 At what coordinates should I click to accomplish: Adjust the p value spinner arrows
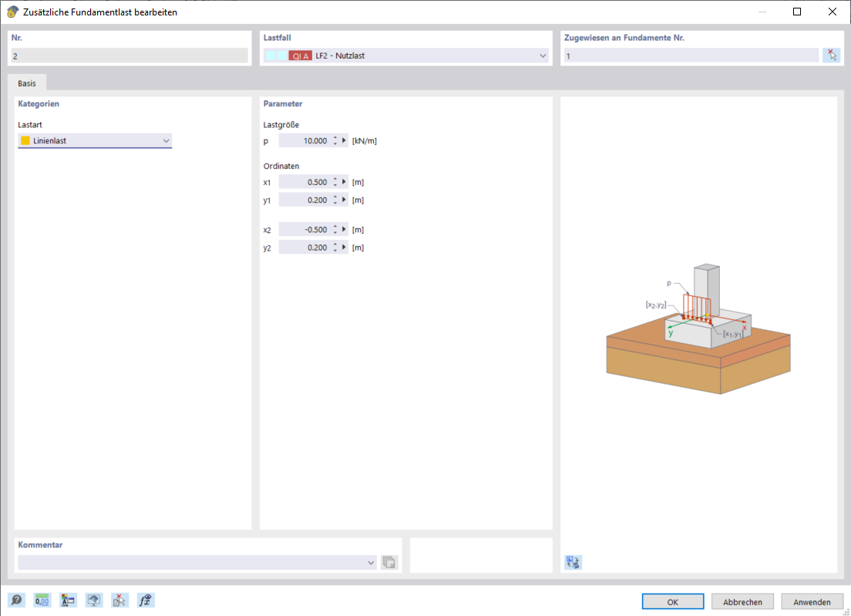[335, 140]
